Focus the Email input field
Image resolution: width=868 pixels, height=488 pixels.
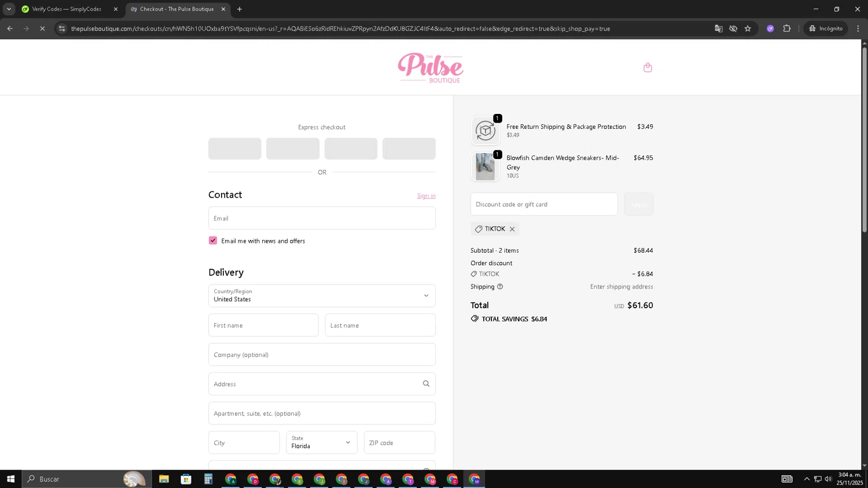(322, 218)
